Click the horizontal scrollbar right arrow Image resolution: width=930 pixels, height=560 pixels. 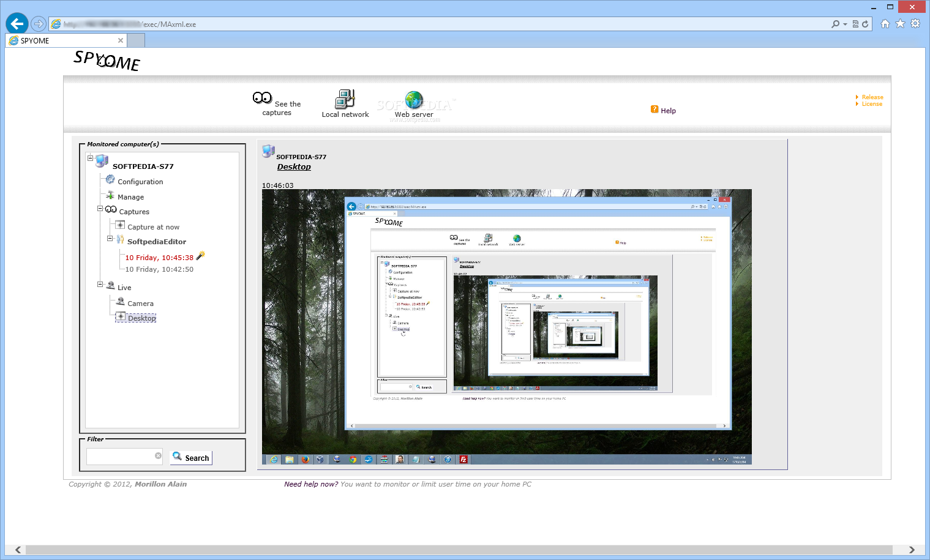tap(912, 550)
